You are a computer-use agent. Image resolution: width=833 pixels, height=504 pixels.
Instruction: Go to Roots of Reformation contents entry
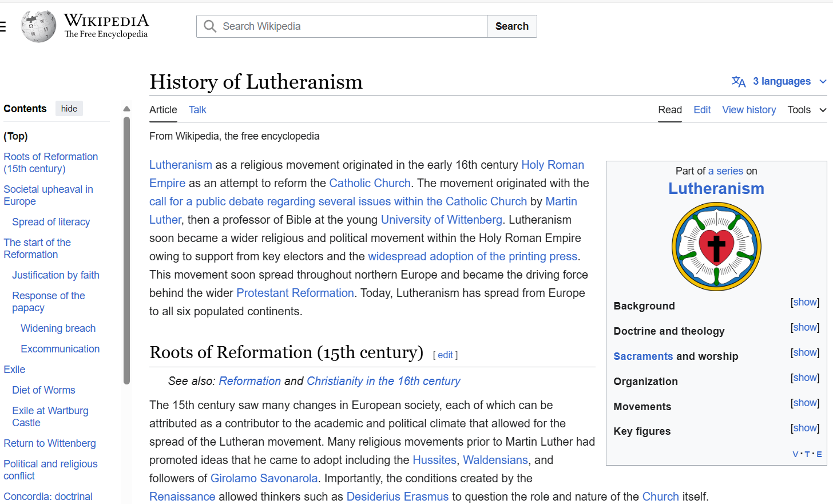[x=51, y=162]
